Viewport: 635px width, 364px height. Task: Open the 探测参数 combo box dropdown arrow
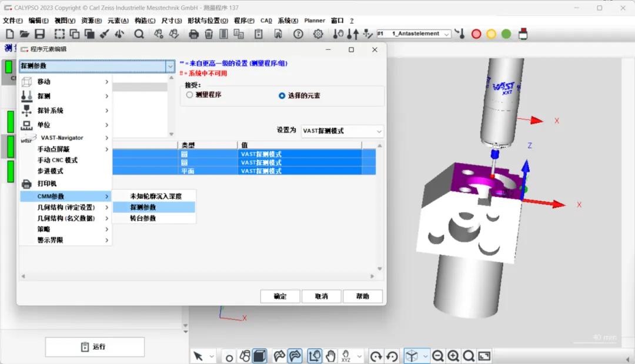(170, 66)
